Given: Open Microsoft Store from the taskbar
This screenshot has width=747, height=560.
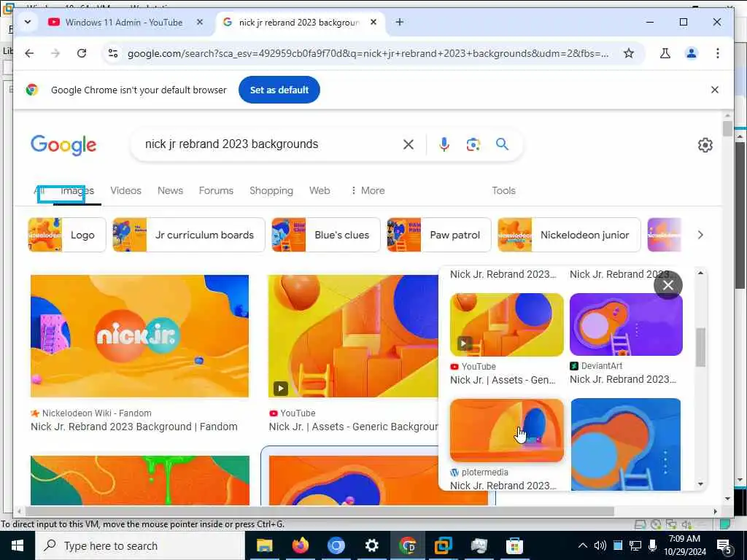Looking at the screenshot, I should (514, 545).
